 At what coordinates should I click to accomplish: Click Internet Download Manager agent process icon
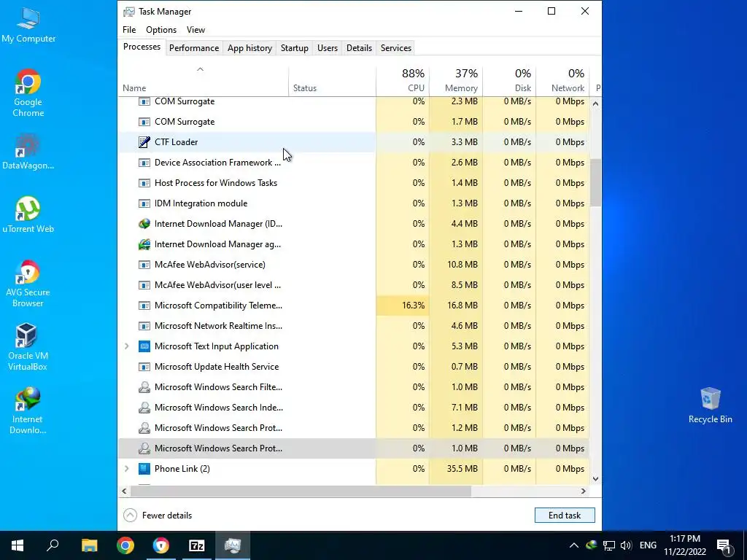pos(144,244)
